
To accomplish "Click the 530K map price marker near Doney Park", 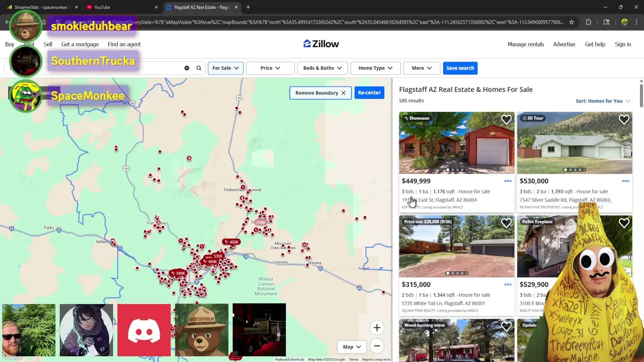I will tap(260, 222).
